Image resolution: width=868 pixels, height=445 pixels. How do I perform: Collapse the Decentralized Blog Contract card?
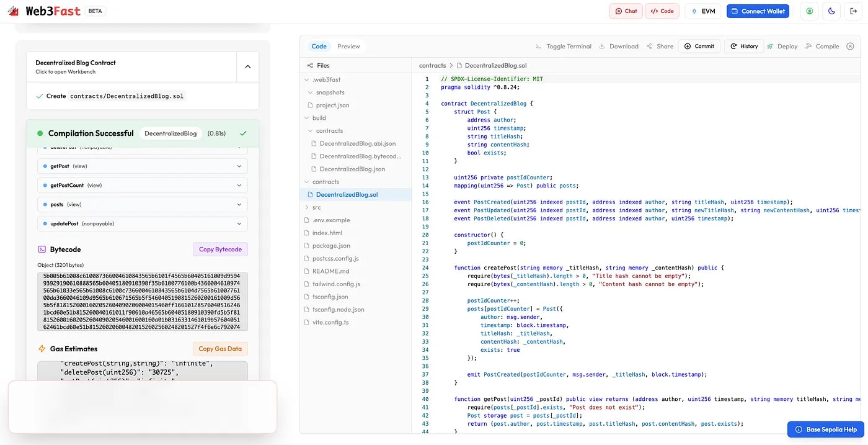coord(247,66)
